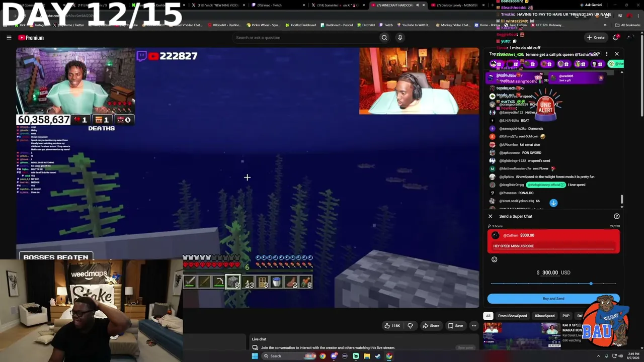The width and height of the screenshot is (644, 362).
Task: Open live chat options menu
Action: tap(607, 54)
